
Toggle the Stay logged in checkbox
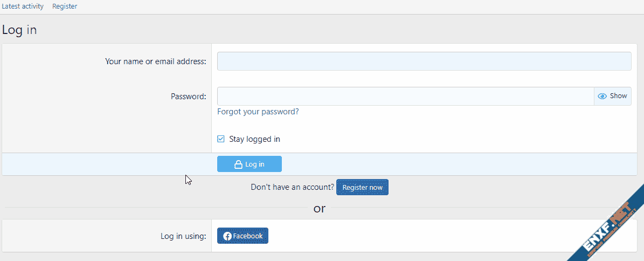[x=221, y=139]
